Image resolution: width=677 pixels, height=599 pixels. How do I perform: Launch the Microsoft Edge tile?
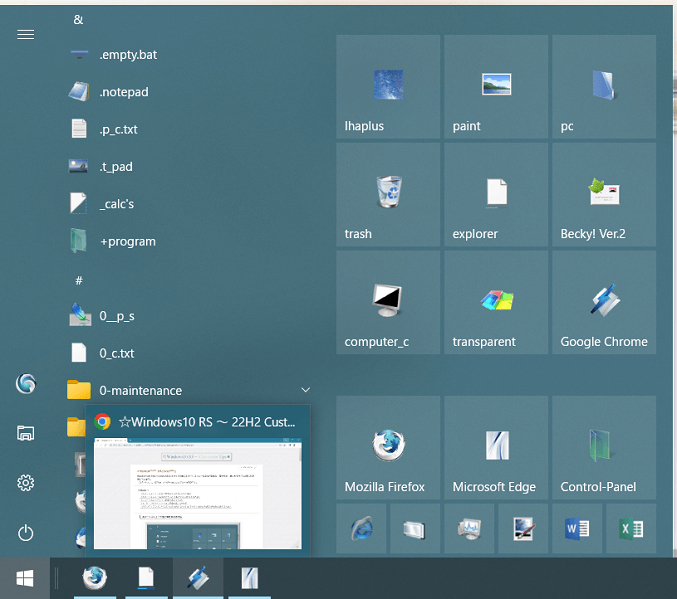pos(496,448)
